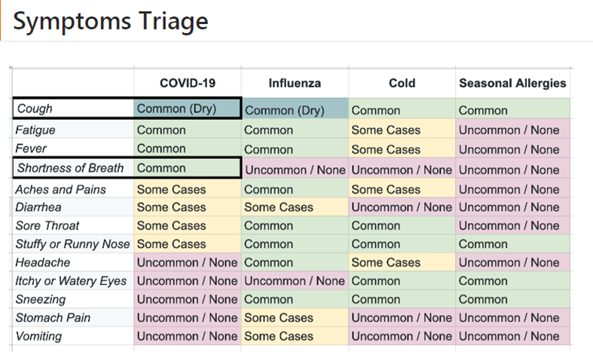Click the Shortness of Breath row label
Viewport: 593px width, 364px height.
pos(74,168)
